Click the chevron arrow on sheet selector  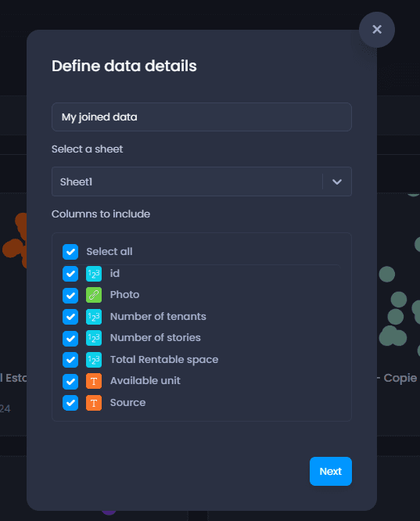pos(337,181)
